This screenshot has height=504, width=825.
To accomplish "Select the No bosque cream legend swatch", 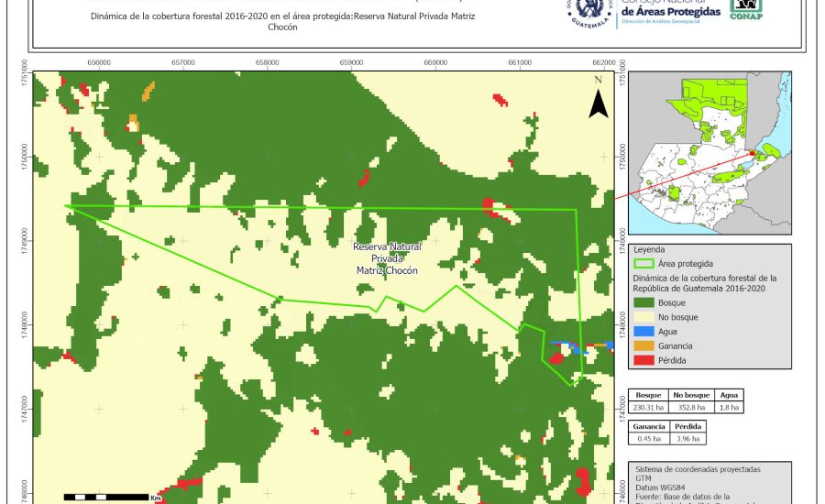I will [x=644, y=316].
